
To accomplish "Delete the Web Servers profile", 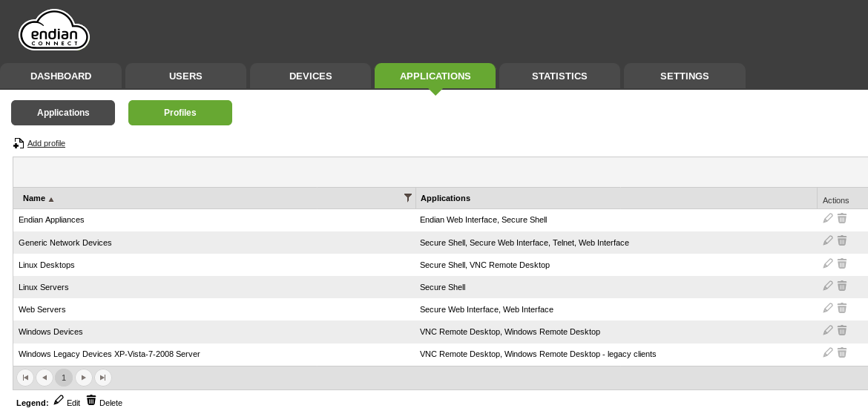I will tap(842, 308).
